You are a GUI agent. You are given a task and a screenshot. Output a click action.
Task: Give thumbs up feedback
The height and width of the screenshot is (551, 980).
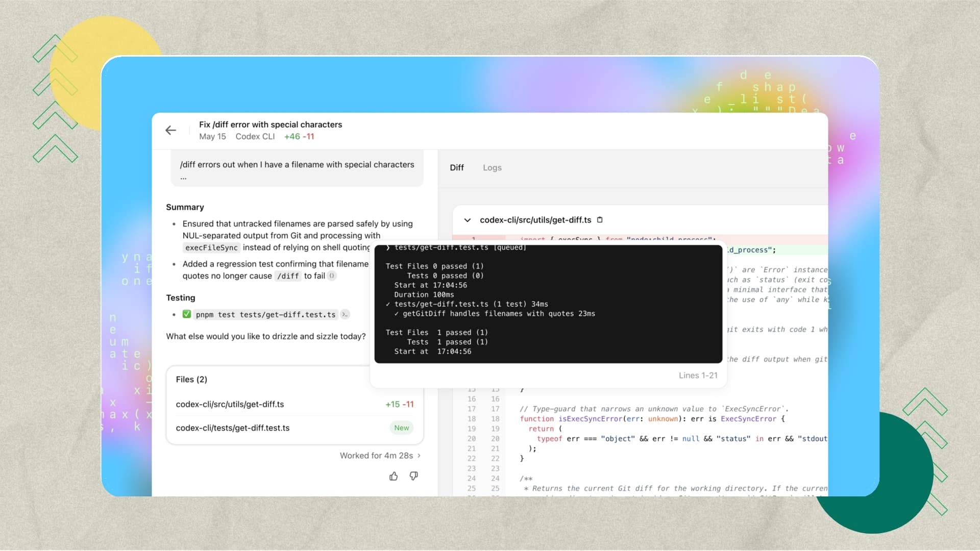point(394,476)
